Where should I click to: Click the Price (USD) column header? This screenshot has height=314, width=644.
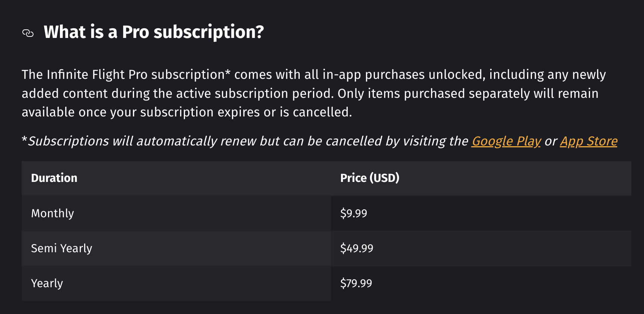tap(370, 178)
